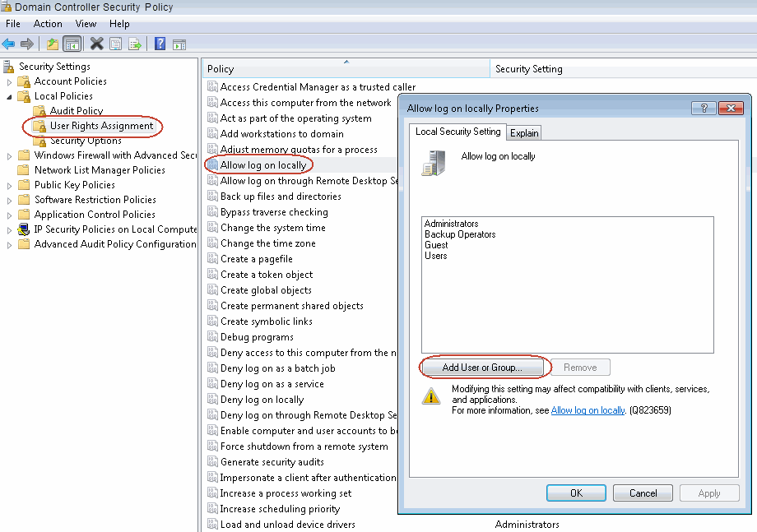
Task: Toggle the Show/Hide console tree icon
Action: coord(72,44)
